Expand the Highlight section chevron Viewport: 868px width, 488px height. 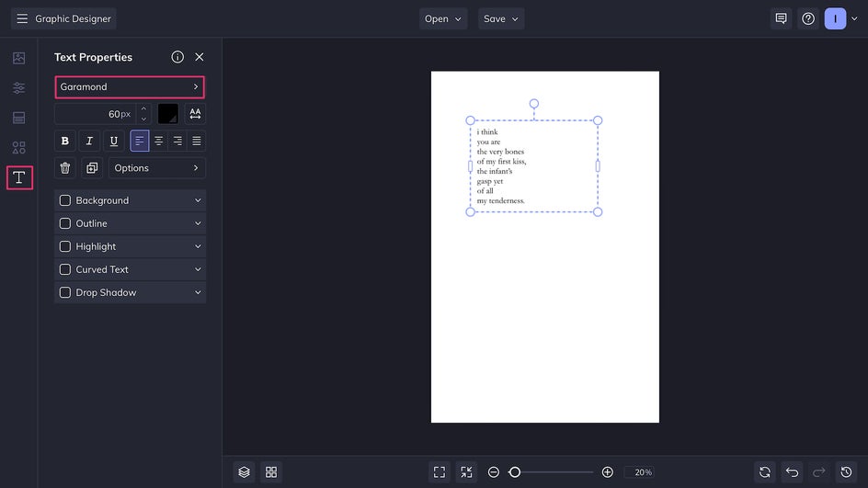pos(198,246)
